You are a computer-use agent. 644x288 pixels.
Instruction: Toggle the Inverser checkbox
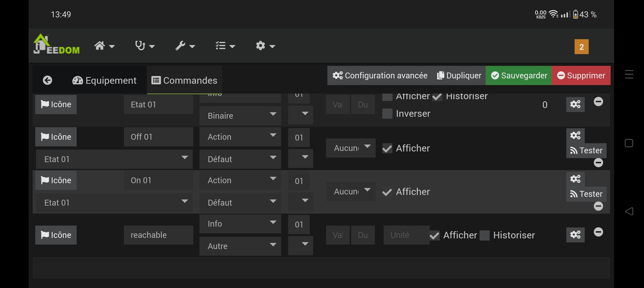387,114
